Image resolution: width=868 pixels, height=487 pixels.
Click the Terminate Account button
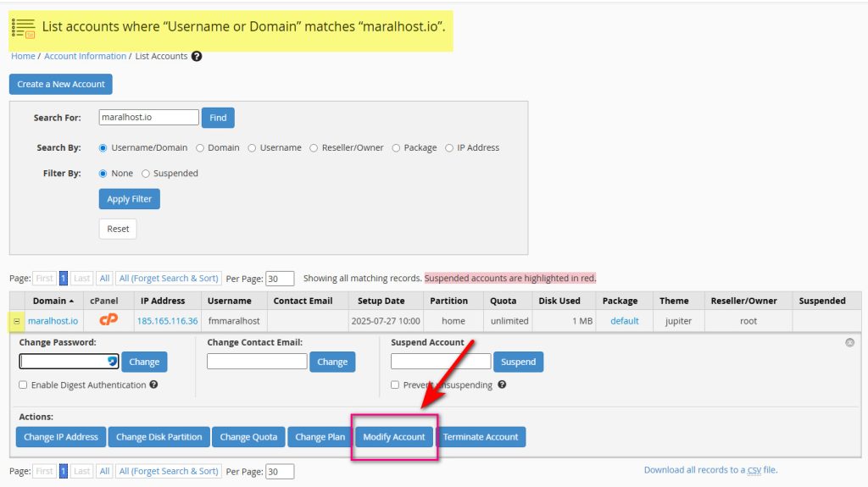point(480,437)
